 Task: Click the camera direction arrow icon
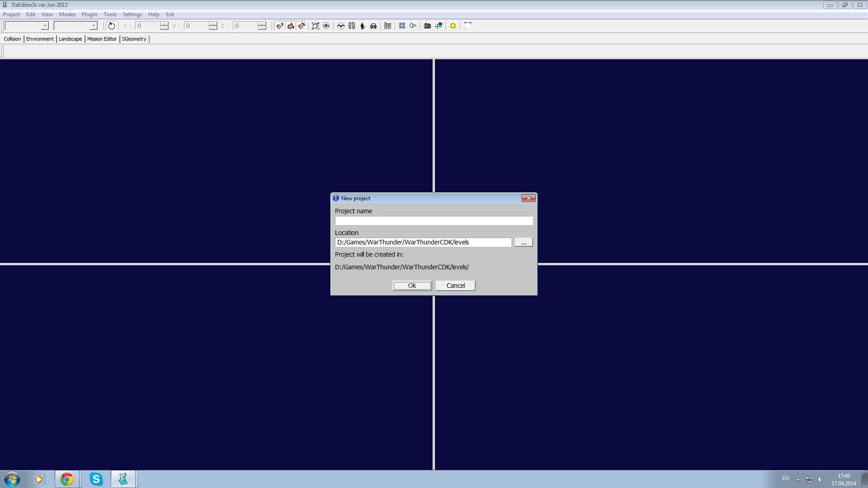pyautogui.click(x=413, y=26)
